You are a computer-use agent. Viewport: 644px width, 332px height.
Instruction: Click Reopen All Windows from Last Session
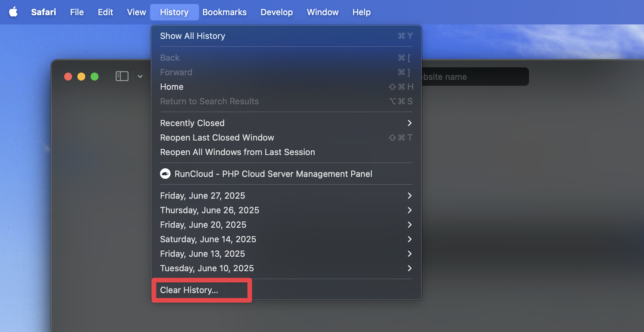coord(237,152)
